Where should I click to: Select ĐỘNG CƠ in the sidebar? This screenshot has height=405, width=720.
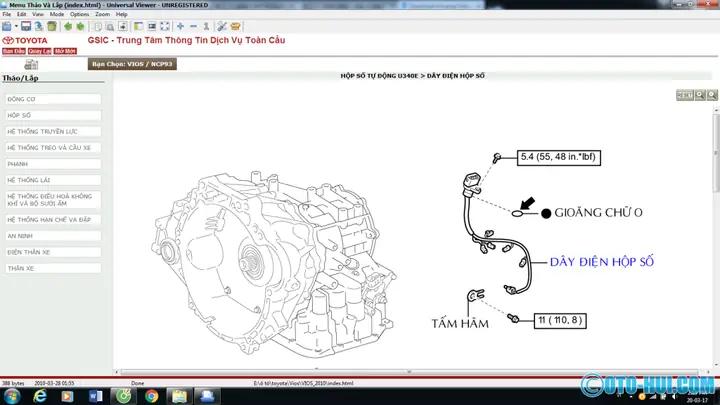tap(53, 99)
